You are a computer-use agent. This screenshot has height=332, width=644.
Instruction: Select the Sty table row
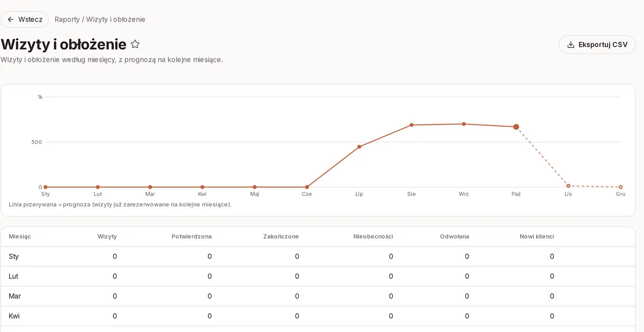point(318,256)
